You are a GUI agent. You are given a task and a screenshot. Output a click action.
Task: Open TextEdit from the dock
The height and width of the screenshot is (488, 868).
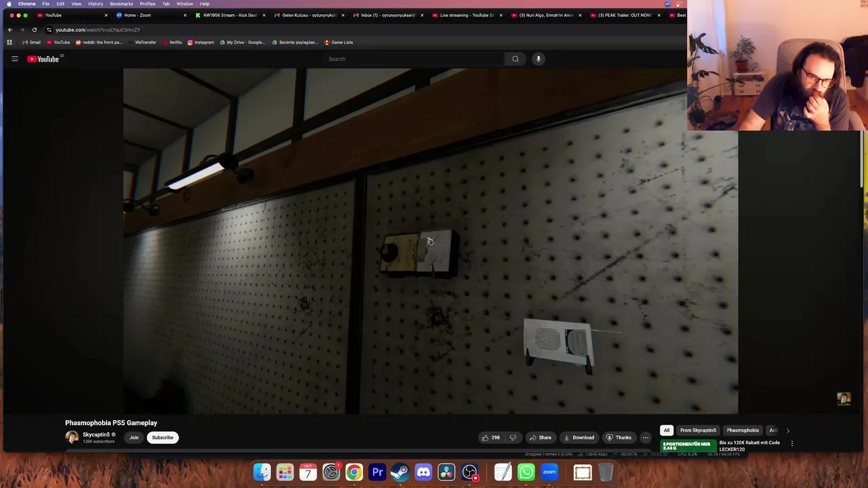pos(503,472)
